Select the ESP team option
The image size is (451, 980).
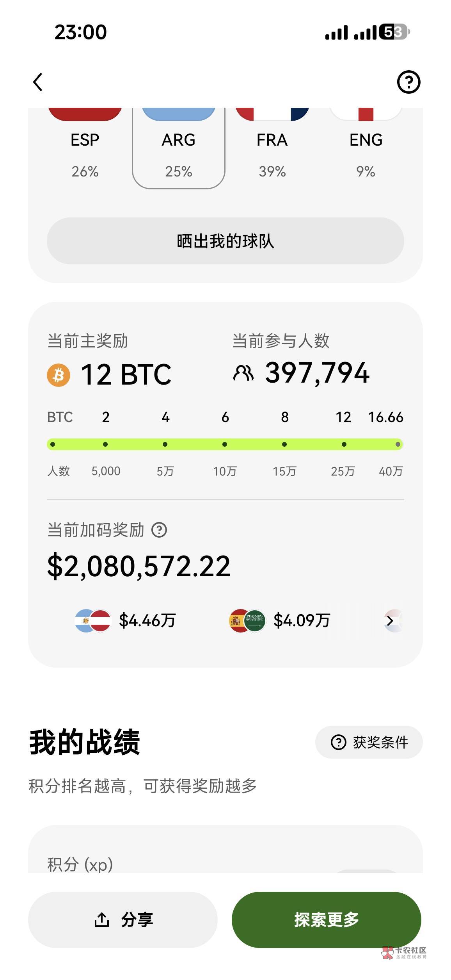pyautogui.click(x=85, y=148)
